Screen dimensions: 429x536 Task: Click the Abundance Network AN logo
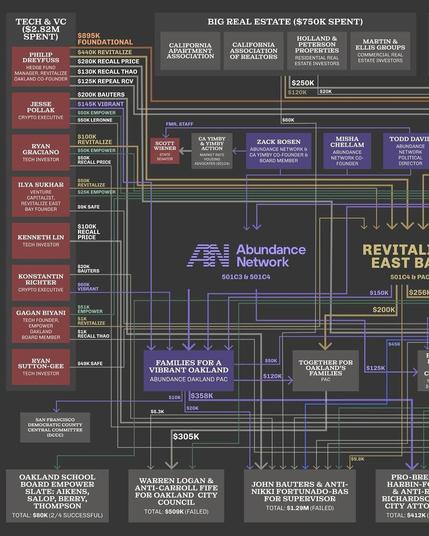208,255
